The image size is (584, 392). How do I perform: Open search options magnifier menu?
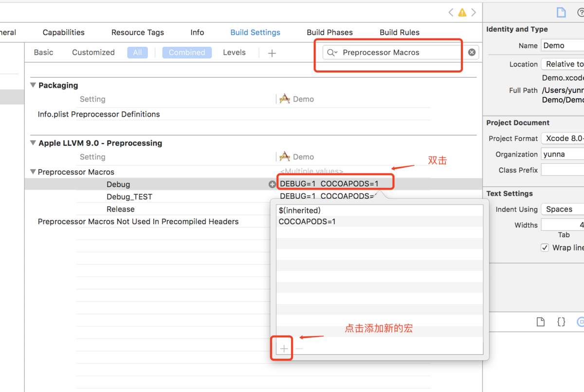tap(332, 53)
